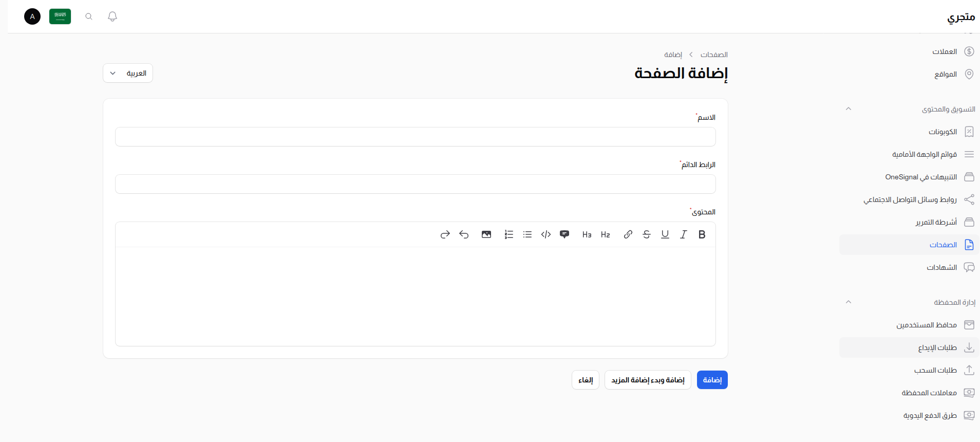Open the user avatar menu
The height and width of the screenshot is (442, 980).
[x=32, y=16]
